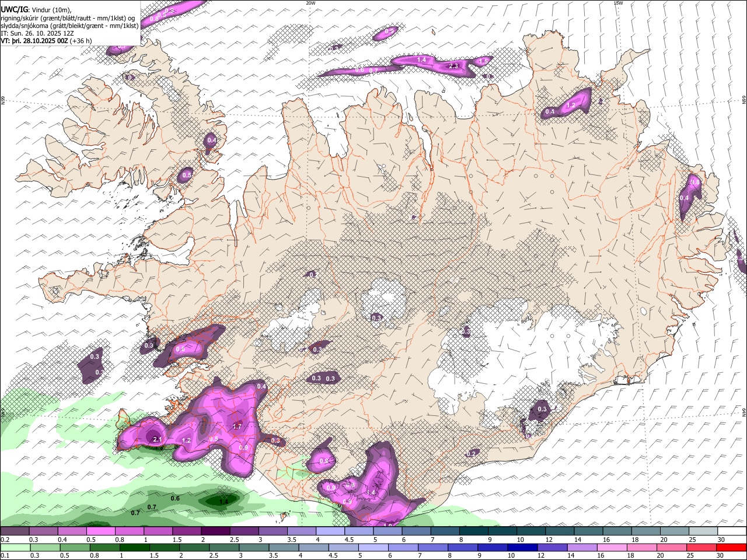Click the 1.2 snowfall value in the northeast
747x560 pixels.
click(x=571, y=105)
